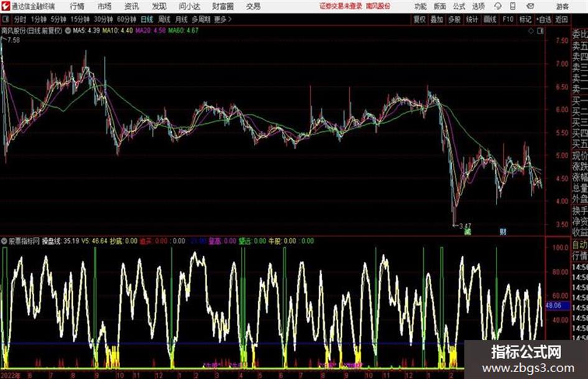
Task: Select the 日线 daily period tab
Action: [147, 19]
